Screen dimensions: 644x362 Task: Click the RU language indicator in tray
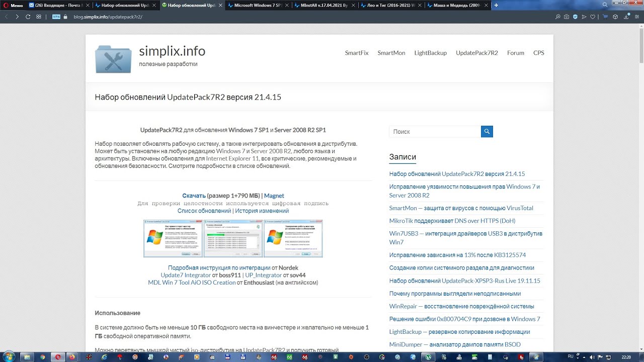(571, 356)
